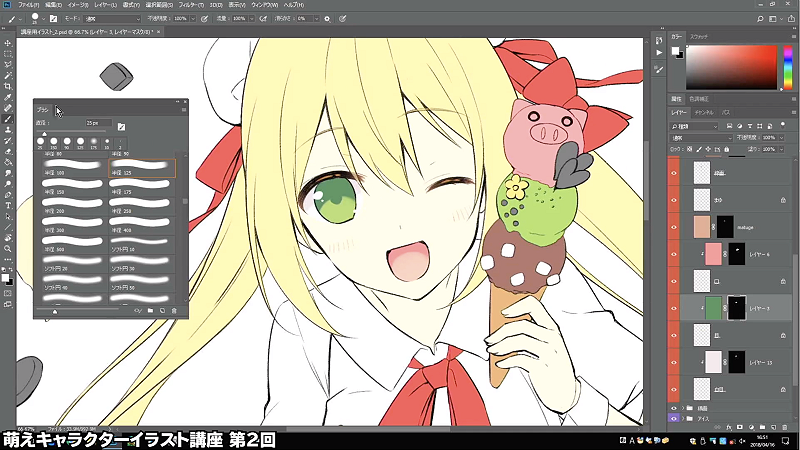Open the smoothing options gear icon

[327, 19]
